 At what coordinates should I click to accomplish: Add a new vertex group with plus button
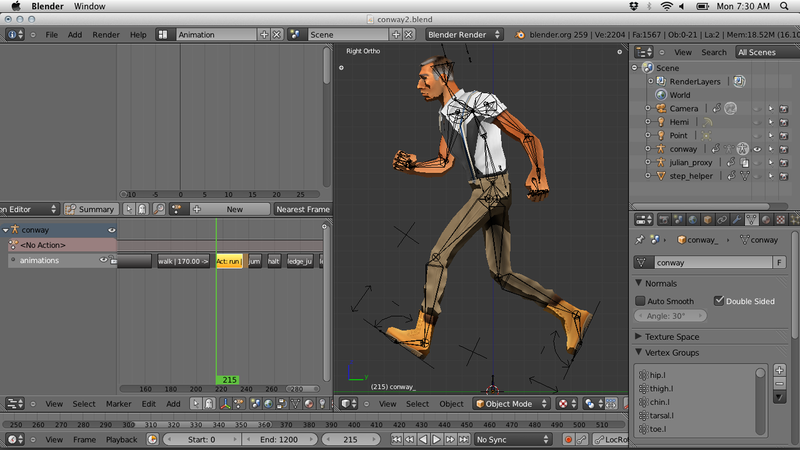[780, 370]
